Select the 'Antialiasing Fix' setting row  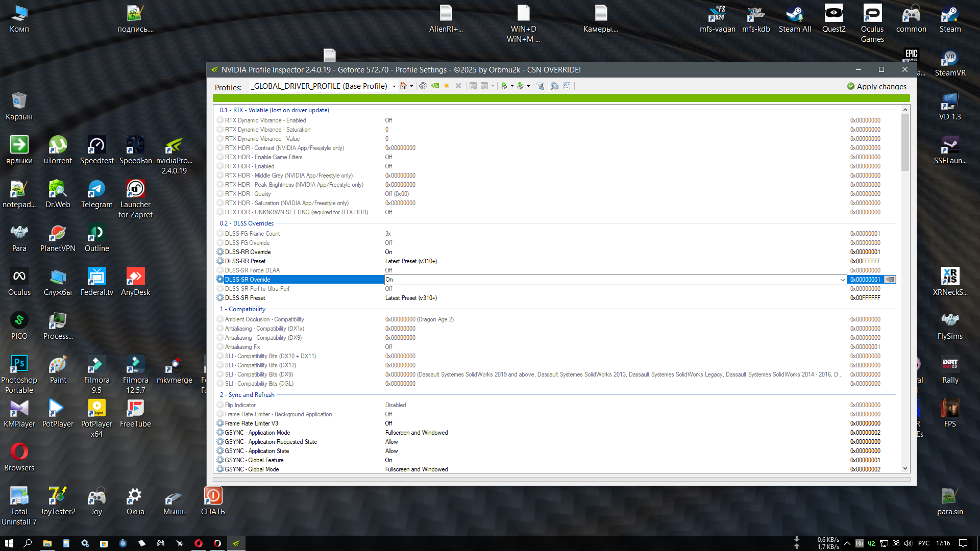[555, 347]
